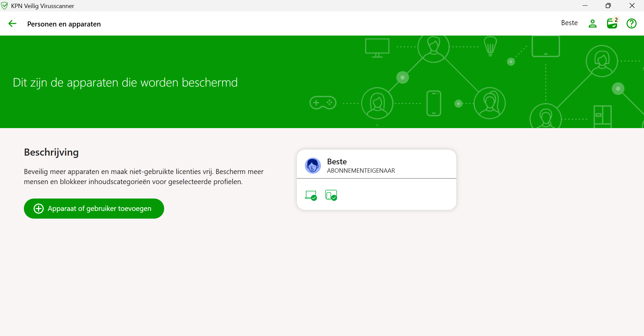644x336 pixels.
Task: Click the Beschrijving heading
Action: coord(51,152)
